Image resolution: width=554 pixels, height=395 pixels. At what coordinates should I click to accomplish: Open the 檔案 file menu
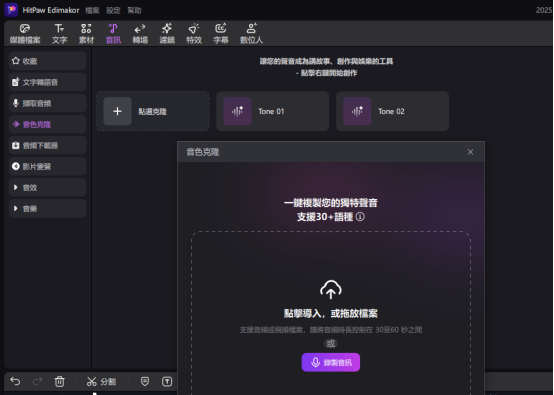pos(92,11)
